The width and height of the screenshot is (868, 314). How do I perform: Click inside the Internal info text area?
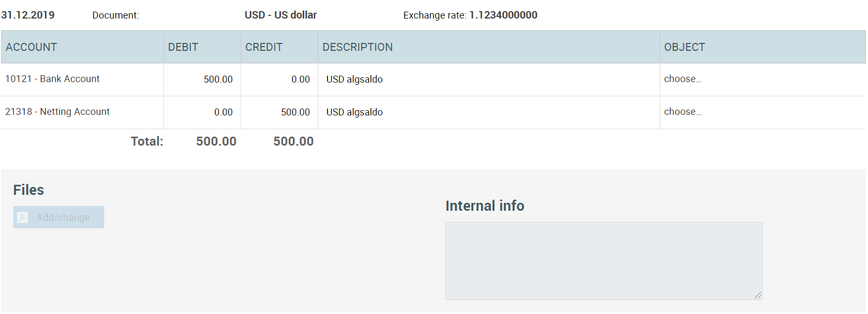click(x=604, y=261)
